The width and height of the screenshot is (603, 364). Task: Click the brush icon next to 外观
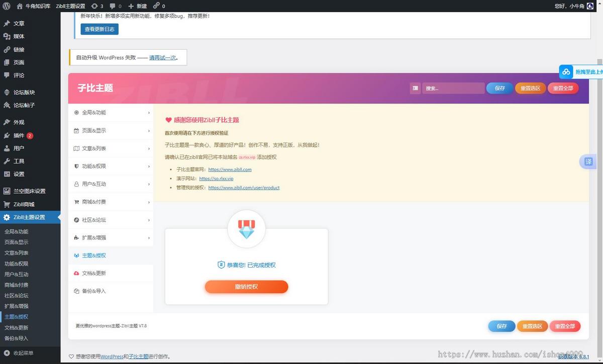pos(7,123)
